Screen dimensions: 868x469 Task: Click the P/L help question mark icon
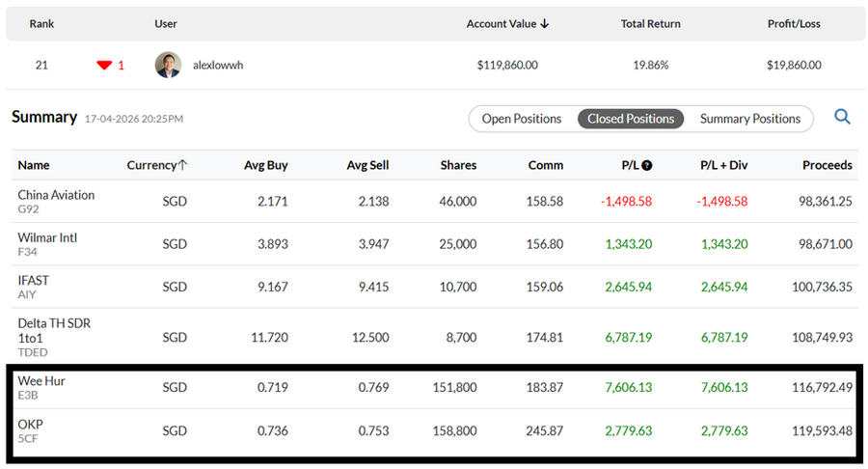coord(647,165)
